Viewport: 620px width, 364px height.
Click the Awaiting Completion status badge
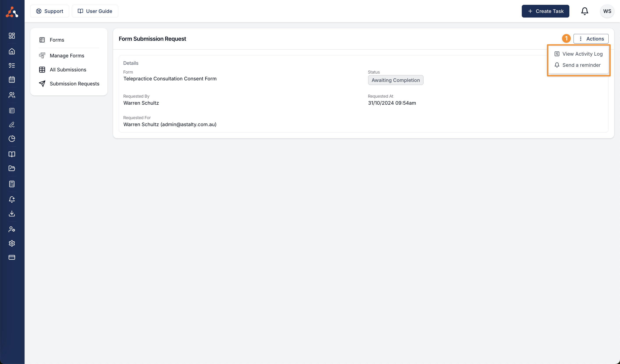[395, 80]
